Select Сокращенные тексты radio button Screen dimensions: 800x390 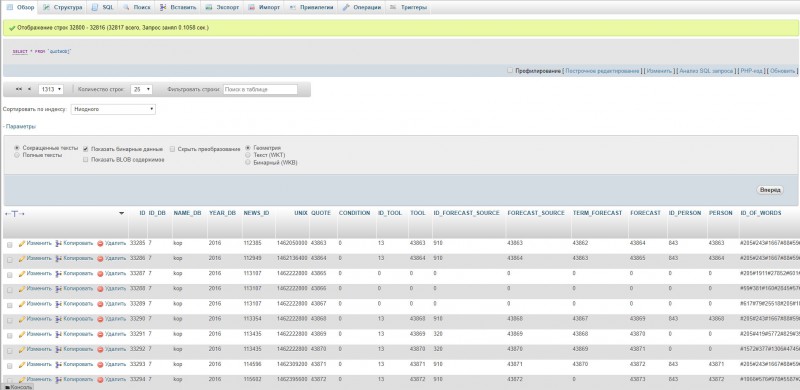pyautogui.click(x=17, y=148)
